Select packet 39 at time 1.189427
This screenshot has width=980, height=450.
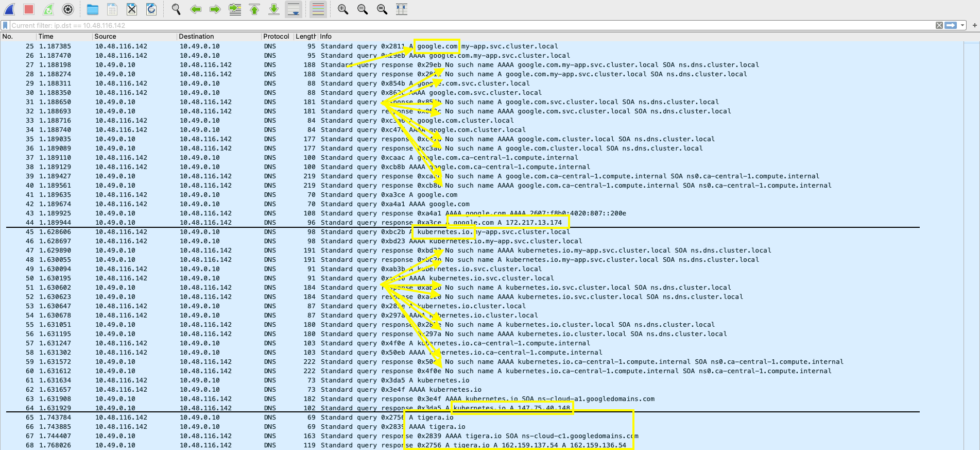pyautogui.click(x=482, y=176)
